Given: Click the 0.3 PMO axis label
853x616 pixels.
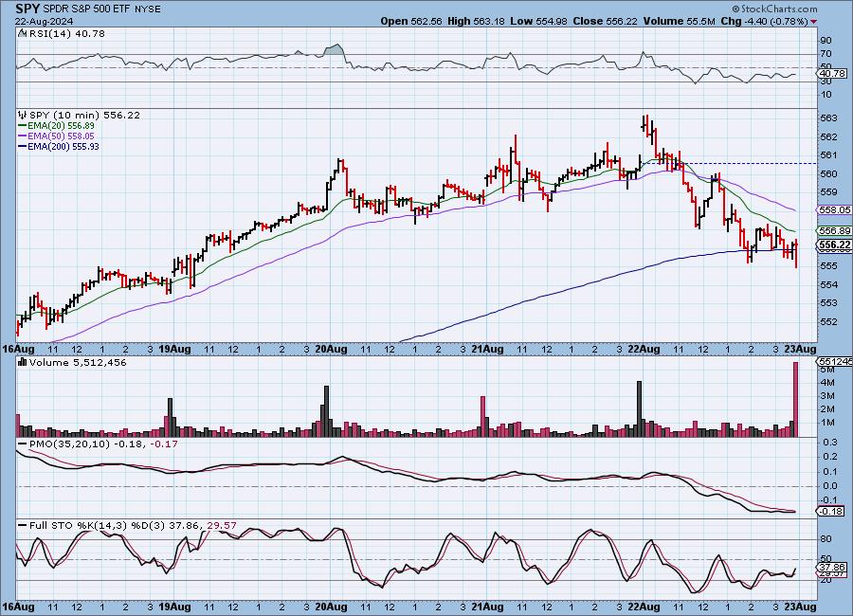Looking at the screenshot, I should click(829, 443).
